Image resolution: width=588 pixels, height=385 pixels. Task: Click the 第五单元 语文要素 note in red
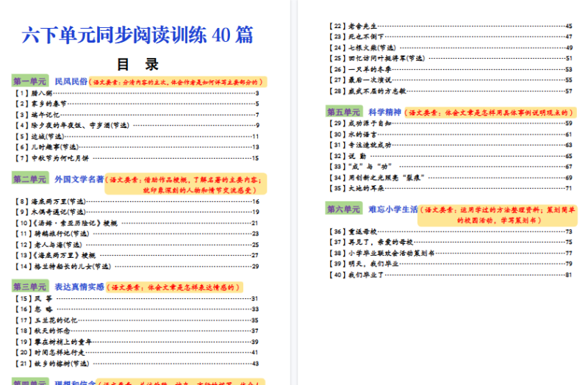coord(490,112)
